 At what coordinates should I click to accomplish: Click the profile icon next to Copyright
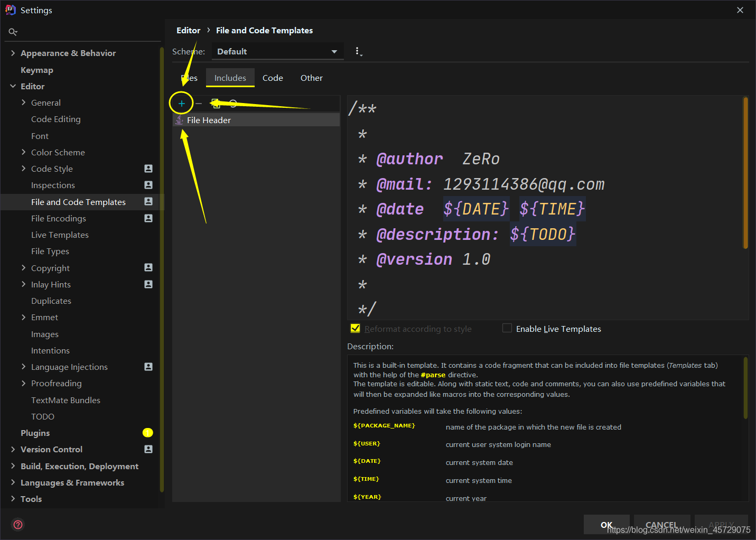tap(148, 267)
